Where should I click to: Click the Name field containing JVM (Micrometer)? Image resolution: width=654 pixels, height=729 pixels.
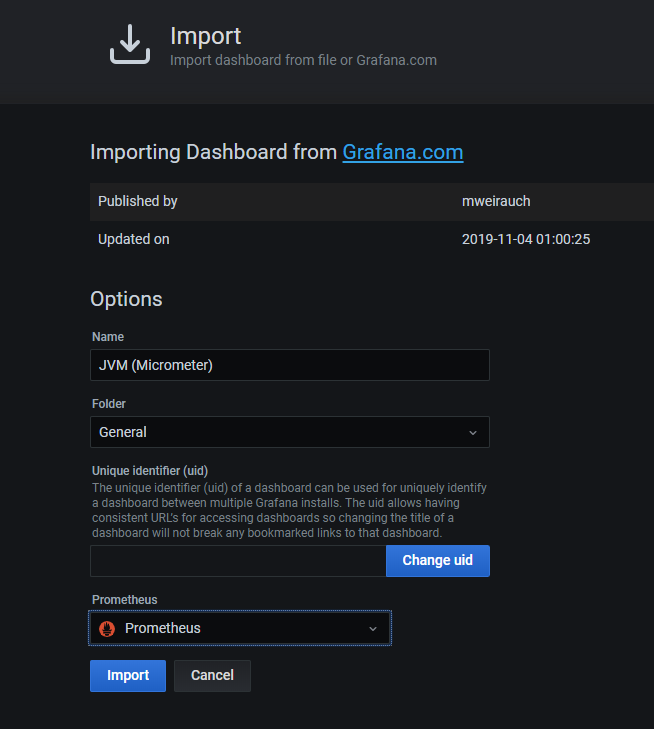(289, 365)
